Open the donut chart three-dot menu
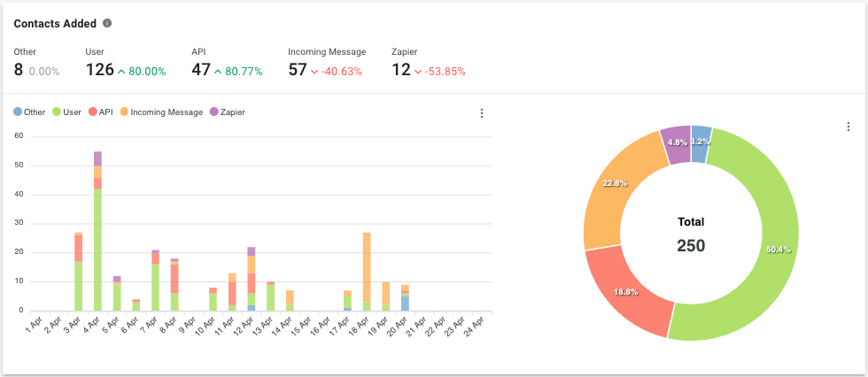Screen dimensions: 868x377 849,127
